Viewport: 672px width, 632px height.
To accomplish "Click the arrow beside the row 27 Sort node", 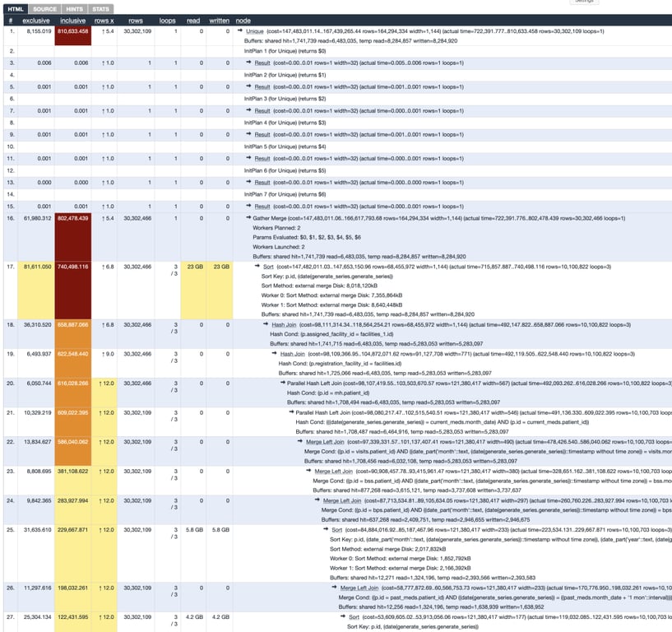I will [x=343, y=617].
